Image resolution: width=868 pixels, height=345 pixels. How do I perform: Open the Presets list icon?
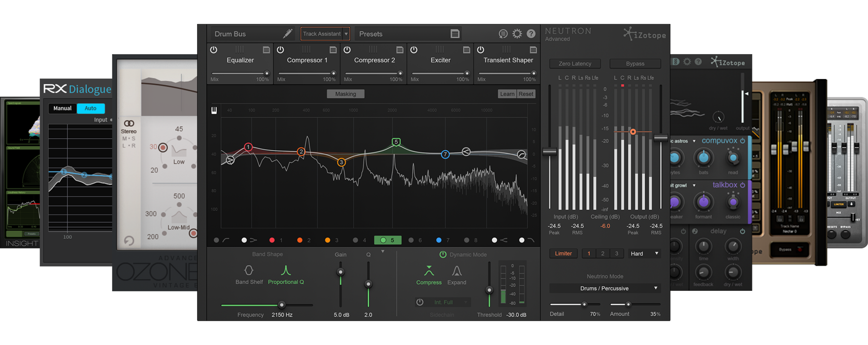click(x=455, y=34)
